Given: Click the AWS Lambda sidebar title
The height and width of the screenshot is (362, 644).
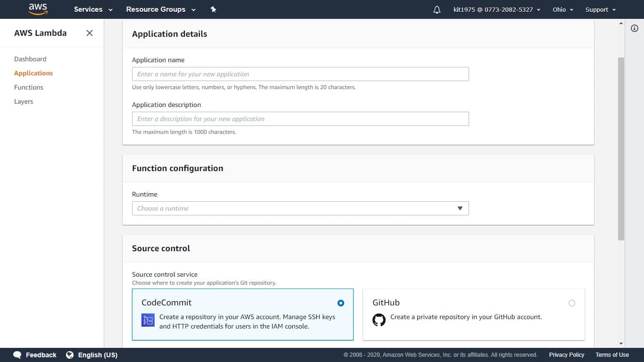Looking at the screenshot, I should pos(41,33).
